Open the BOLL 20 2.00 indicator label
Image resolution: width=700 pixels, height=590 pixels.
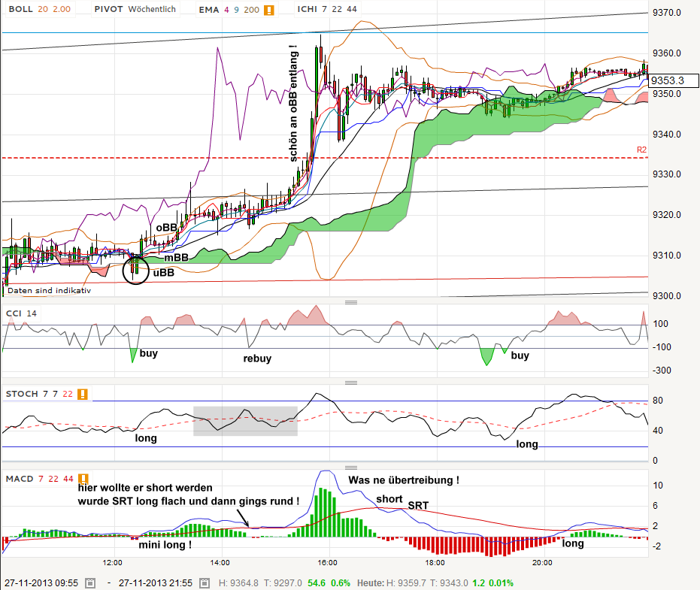[40, 9]
